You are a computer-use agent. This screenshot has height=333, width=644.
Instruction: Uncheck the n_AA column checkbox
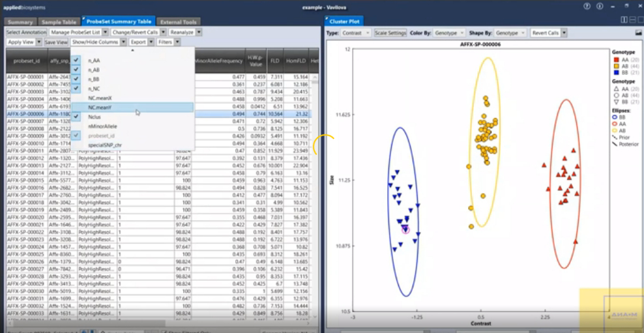tap(76, 59)
